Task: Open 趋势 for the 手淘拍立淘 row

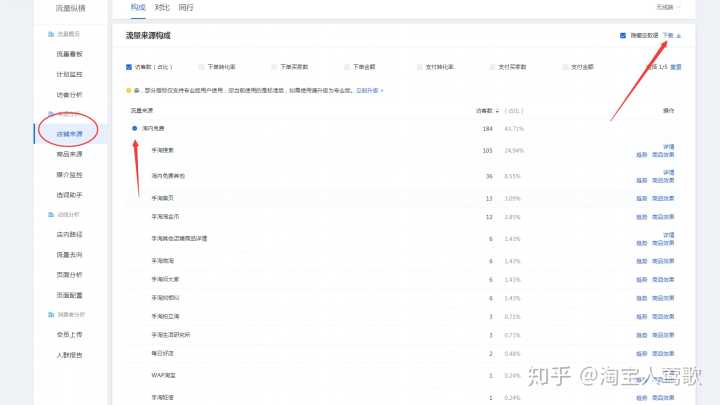Action: [x=641, y=317]
